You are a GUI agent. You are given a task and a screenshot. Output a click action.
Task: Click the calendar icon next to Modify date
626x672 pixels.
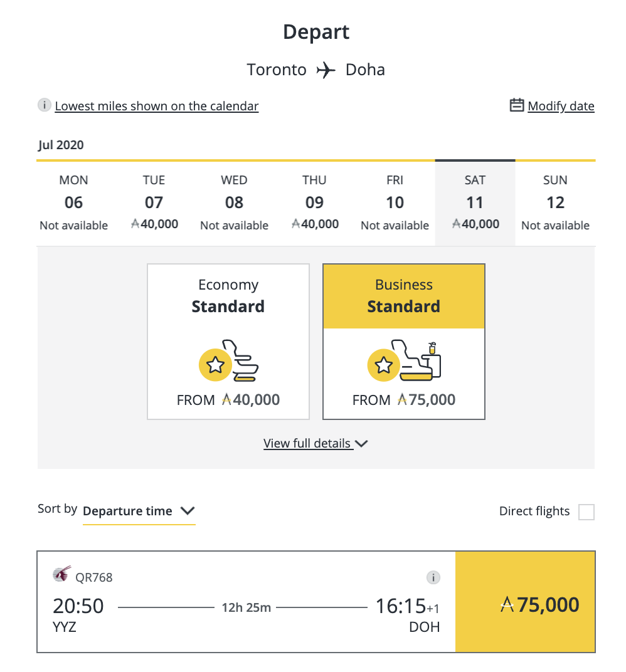516,105
